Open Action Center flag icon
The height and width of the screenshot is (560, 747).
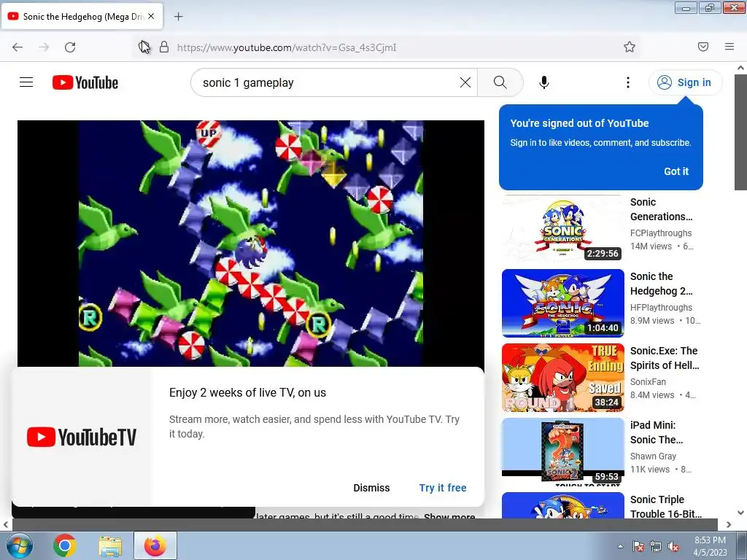638,546
